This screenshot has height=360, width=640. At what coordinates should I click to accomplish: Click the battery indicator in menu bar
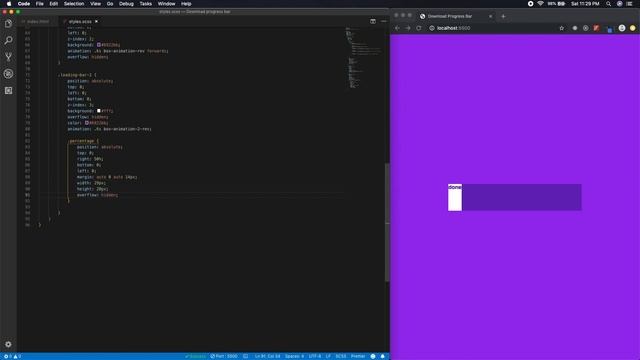pos(557,4)
